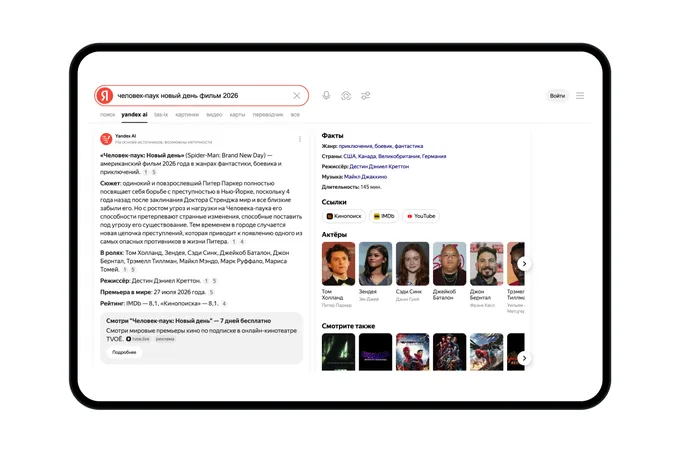Open the fifth flying Spider-Man poster in Смотрите также
Screen dimensions: 680x453
click(x=487, y=352)
